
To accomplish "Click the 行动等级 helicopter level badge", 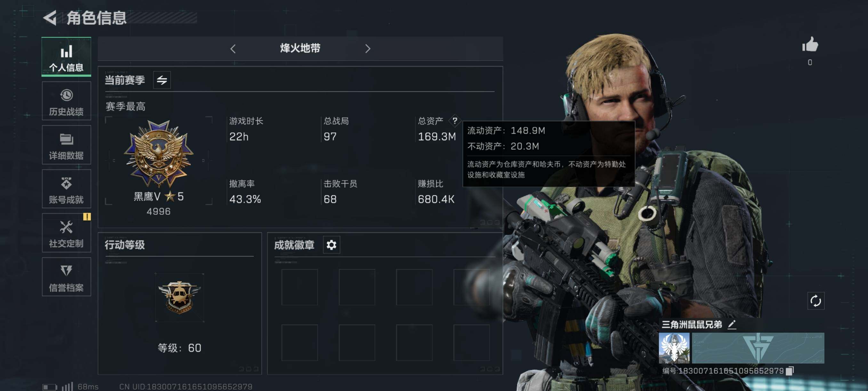I will (180, 297).
